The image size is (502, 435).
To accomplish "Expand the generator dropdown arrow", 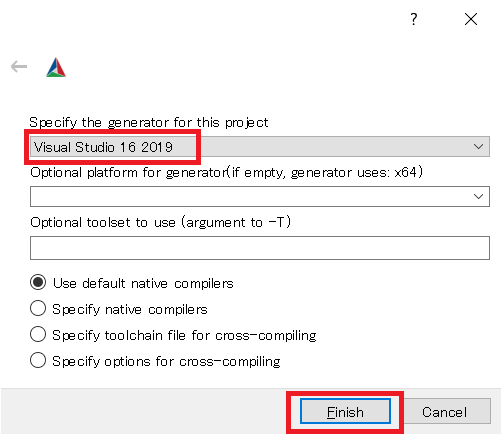I will (x=478, y=147).
